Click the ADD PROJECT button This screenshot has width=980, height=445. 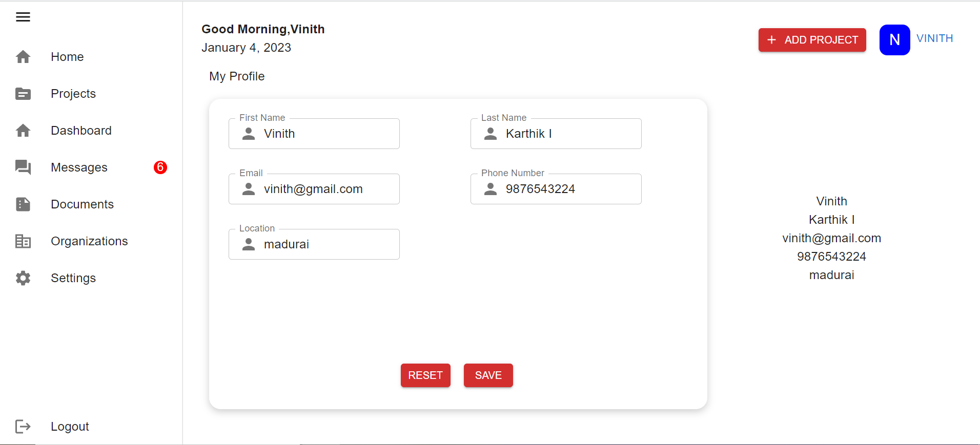point(812,39)
